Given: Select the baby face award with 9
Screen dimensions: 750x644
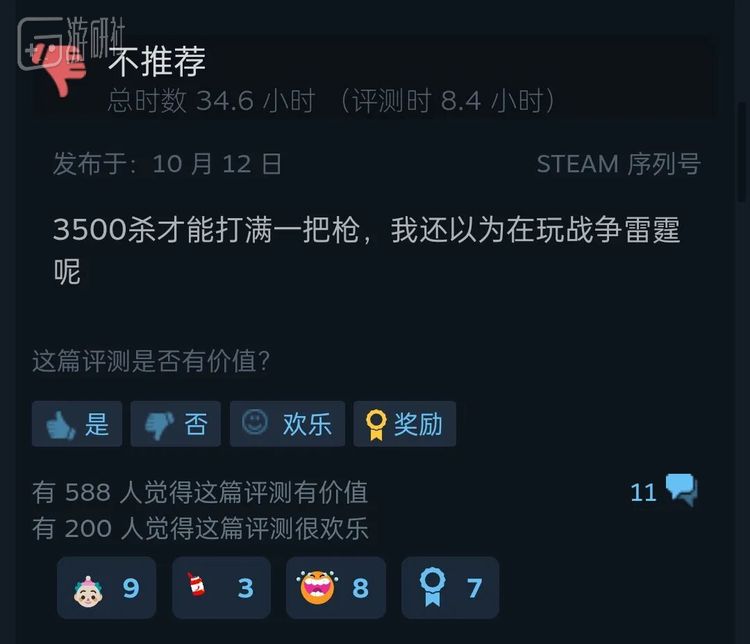Looking at the screenshot, I should tap(106, 588).
